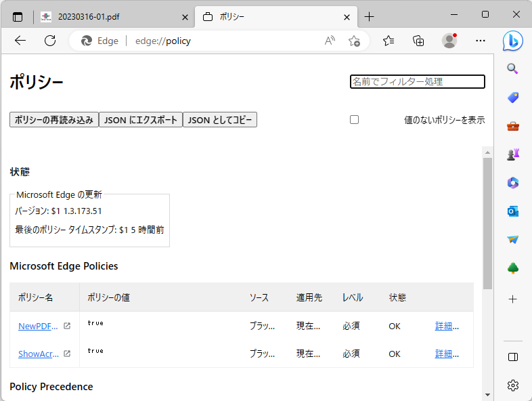The image size is (532, 401).
Task: Open the sidebar Drop paper plane icon
Action: [x=512, y=240]
